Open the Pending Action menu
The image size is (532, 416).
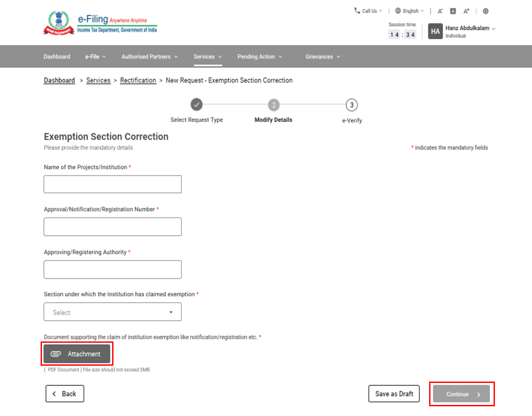tap(259, 56)
